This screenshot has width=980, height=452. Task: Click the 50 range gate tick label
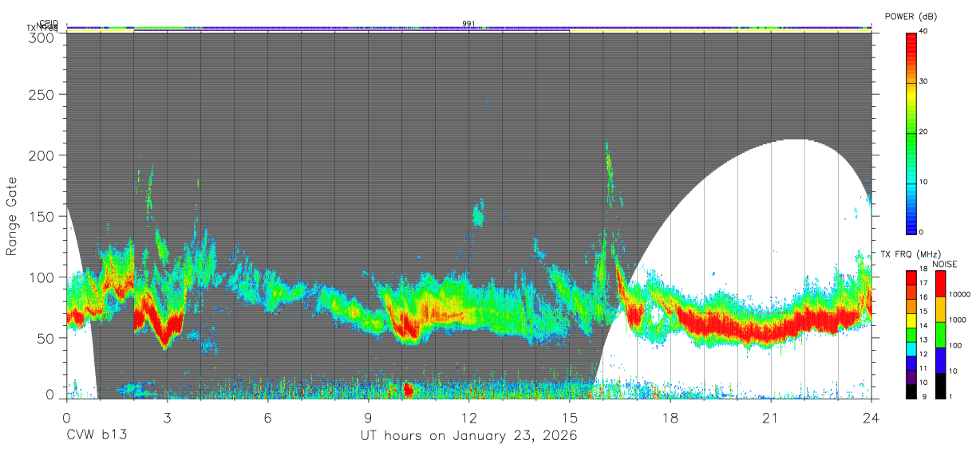45,338
